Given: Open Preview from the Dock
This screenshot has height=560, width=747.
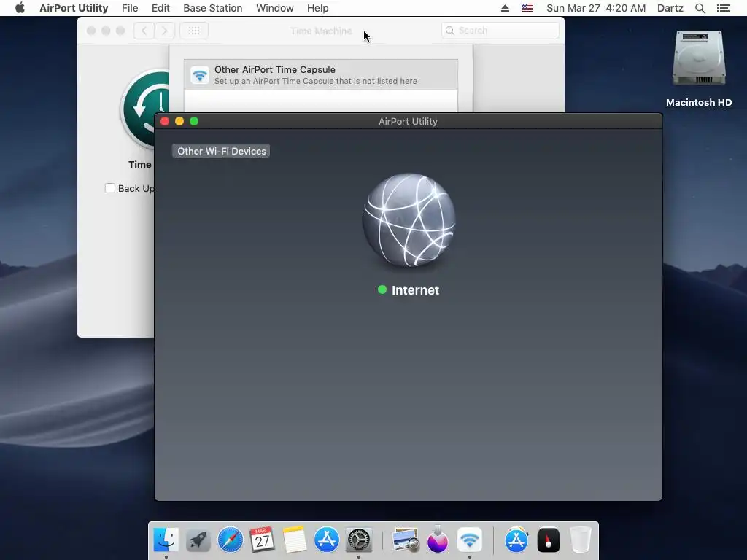Looking at the screenshot, I should coord(406,540).
